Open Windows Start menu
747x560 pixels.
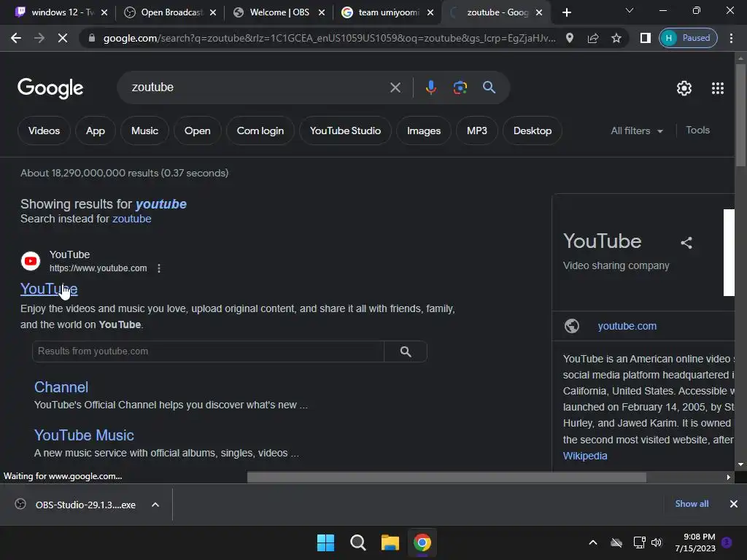click(x=325, y=542)
